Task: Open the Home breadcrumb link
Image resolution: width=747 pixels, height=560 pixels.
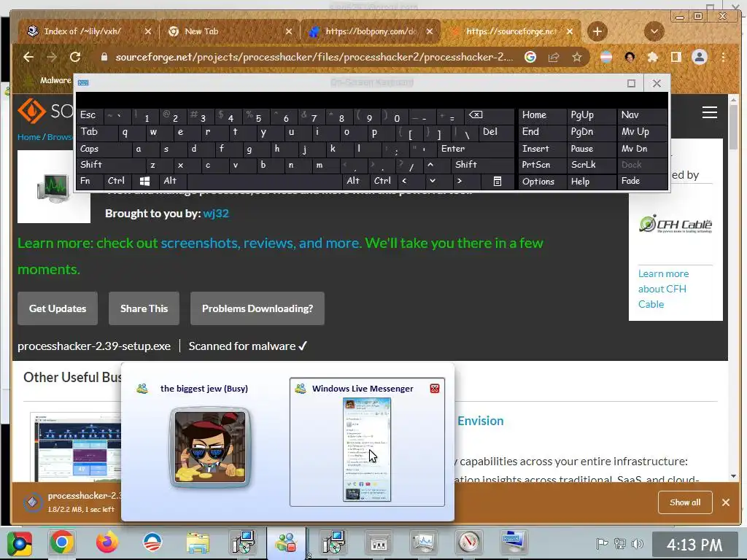Action: click(28, 137)
